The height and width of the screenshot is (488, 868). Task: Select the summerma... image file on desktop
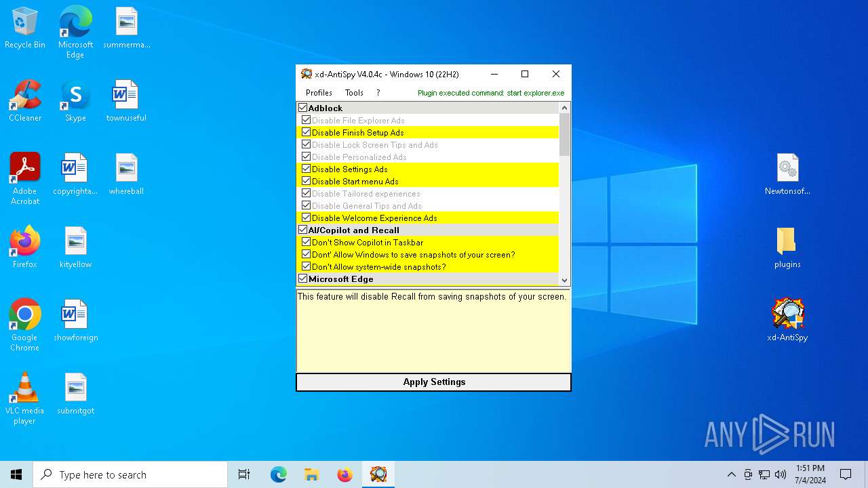pyautogui.click(x=126, y=28)
